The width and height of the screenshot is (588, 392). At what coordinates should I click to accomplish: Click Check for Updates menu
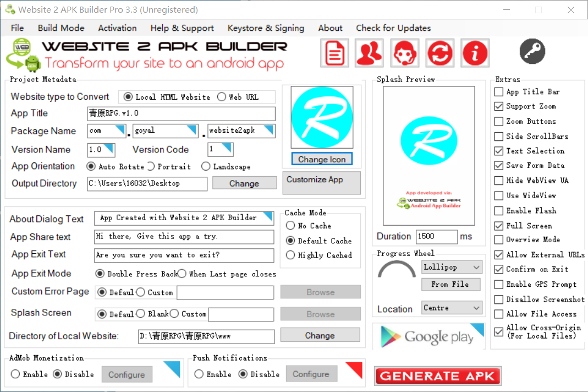coord(393,28)
